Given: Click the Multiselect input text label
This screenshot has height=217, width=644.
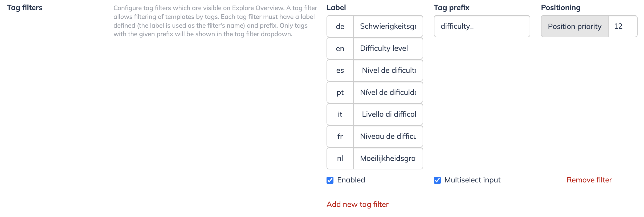Looking at the screenshot, I should click(x=472, y=180).
